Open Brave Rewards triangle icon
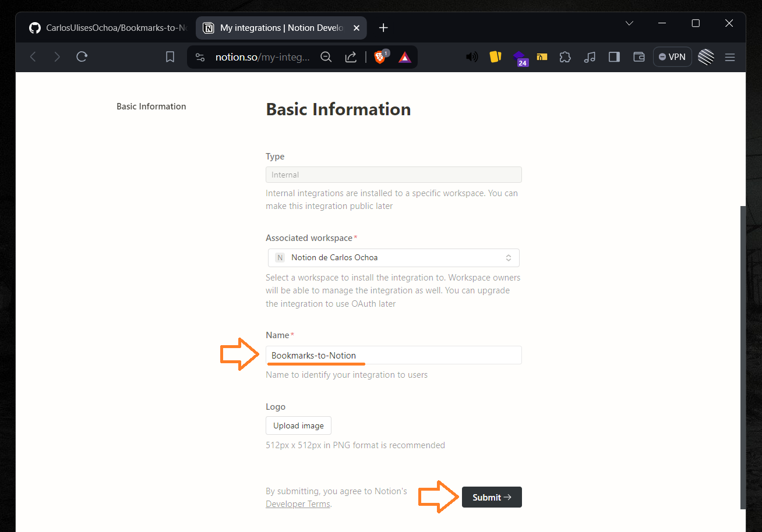This screenshot has height=532, width=762. tap(405, 57)
